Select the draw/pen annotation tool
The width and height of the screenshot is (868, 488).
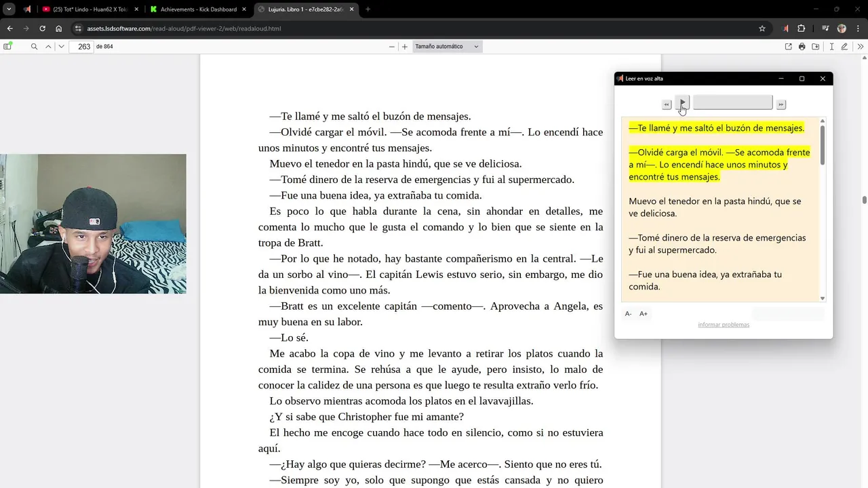click(844, 47)
